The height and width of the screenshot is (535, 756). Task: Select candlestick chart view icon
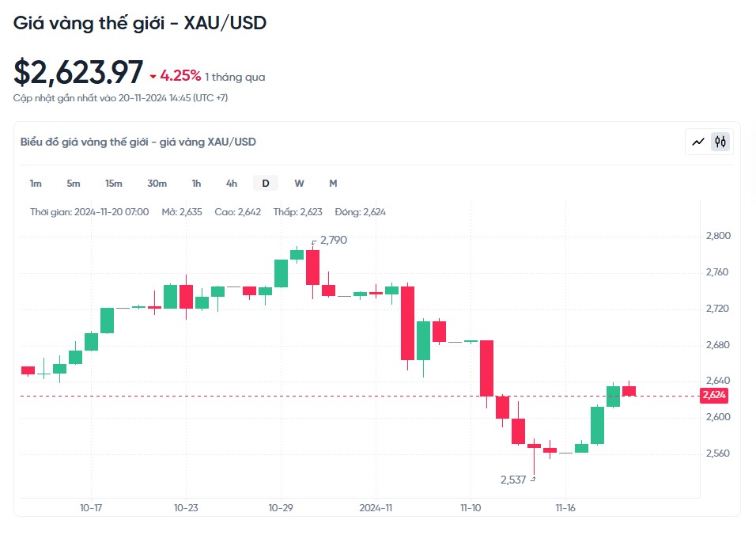pos(720,142)
